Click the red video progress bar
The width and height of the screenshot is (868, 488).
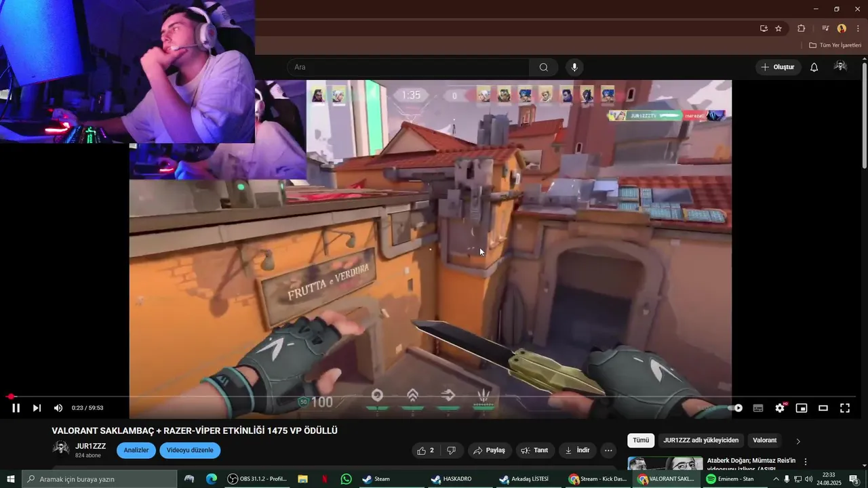pos(432,396)
